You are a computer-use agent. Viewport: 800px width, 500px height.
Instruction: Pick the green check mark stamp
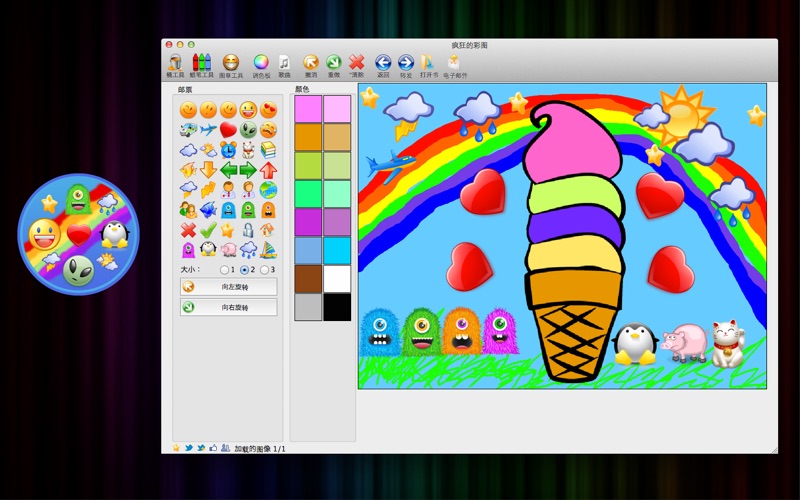(208, 230)
